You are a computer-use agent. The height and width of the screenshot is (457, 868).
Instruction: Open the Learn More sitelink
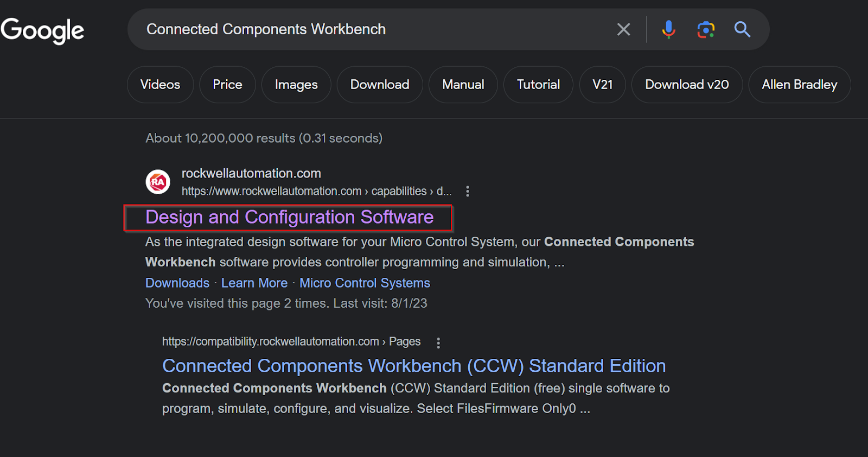pos(254,283)
